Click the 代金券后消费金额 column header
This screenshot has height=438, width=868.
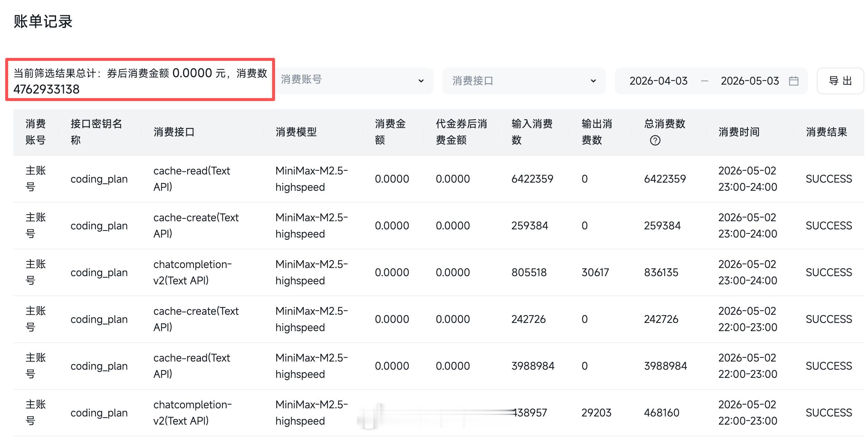(461, 132)
